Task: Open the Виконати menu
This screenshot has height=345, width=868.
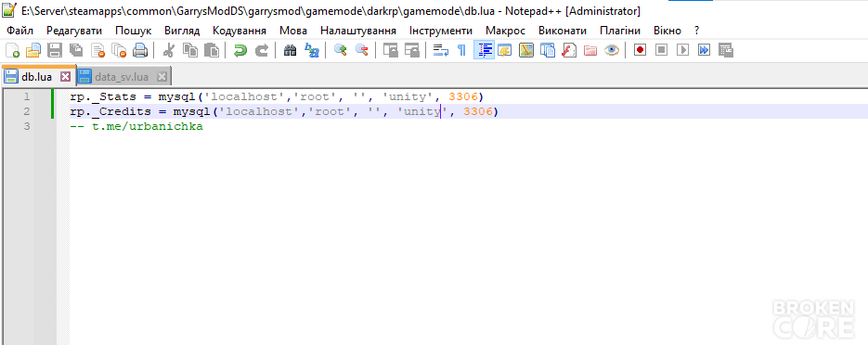Action: click(x=563, y=31)
